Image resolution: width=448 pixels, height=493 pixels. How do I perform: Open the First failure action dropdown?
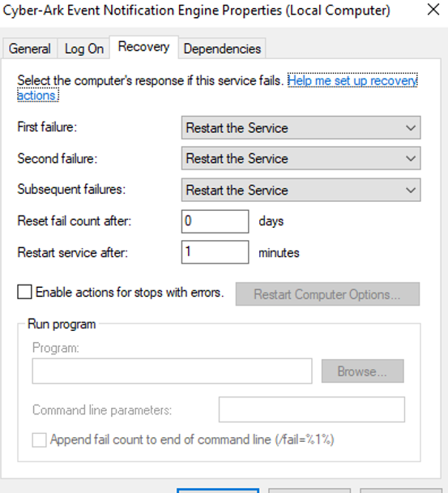point(301,127)
